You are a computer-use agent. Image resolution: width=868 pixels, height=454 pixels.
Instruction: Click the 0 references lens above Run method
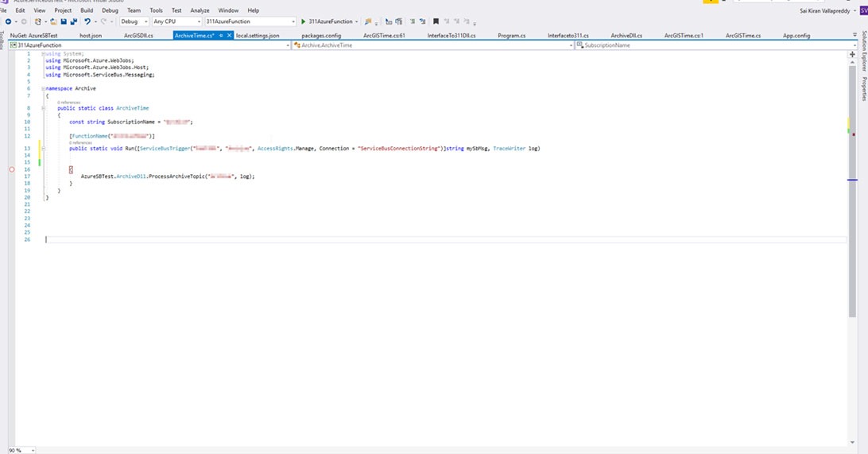tap(81, 143)
